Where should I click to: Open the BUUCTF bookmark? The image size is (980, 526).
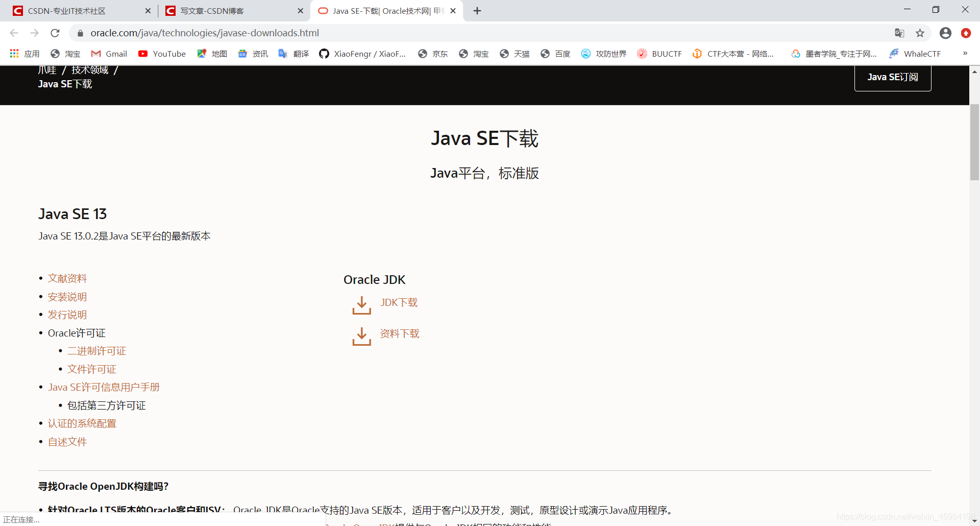point(659,54)
